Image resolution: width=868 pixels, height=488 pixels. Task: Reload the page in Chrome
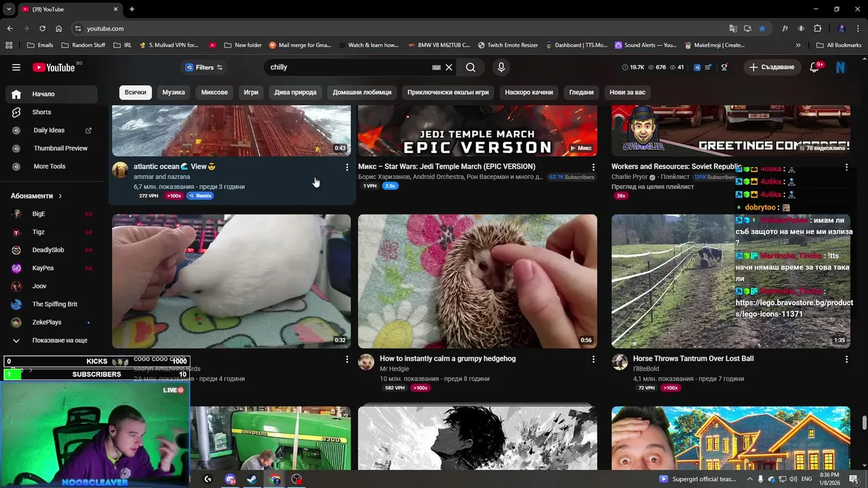(x=42, y=28)
